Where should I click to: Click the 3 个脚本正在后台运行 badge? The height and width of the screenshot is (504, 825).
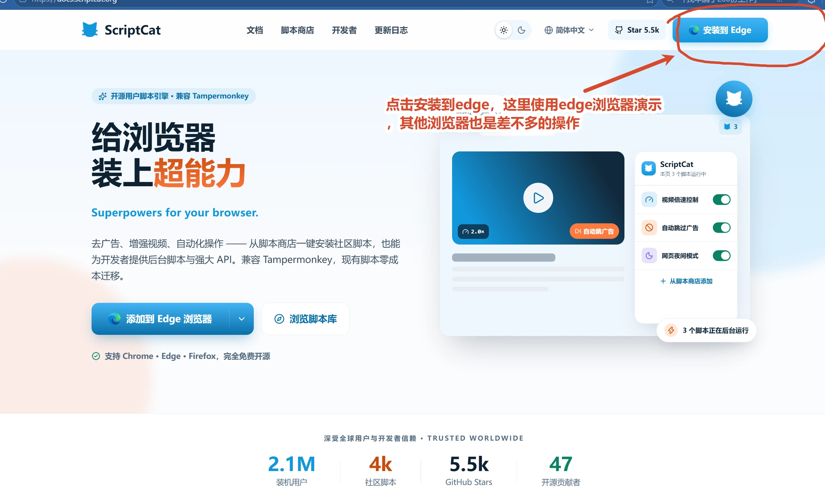707,330
